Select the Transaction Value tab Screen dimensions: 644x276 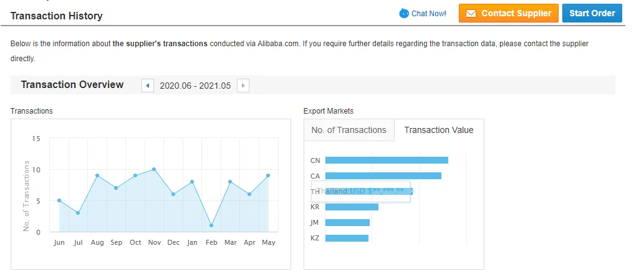(x=439, y=130)
